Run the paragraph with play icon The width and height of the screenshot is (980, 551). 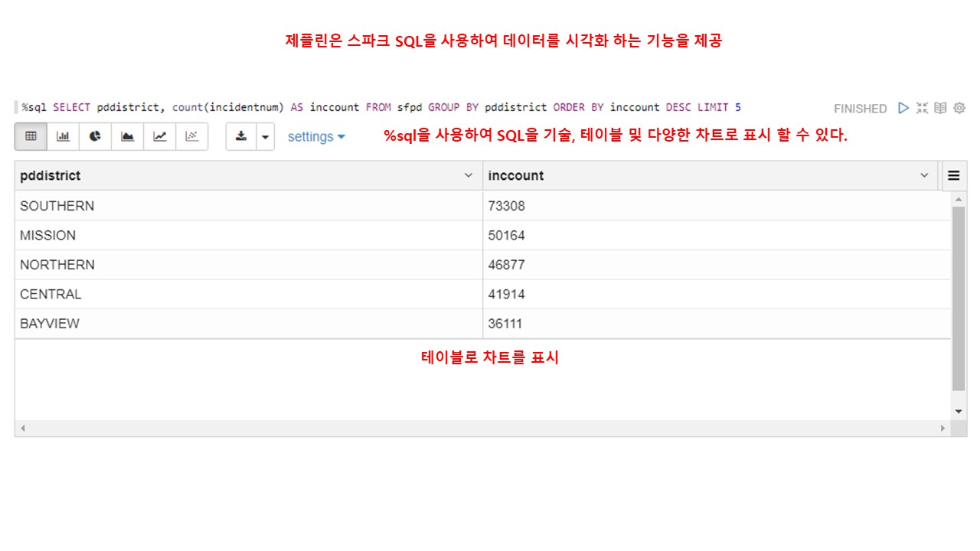pos(903,108)
